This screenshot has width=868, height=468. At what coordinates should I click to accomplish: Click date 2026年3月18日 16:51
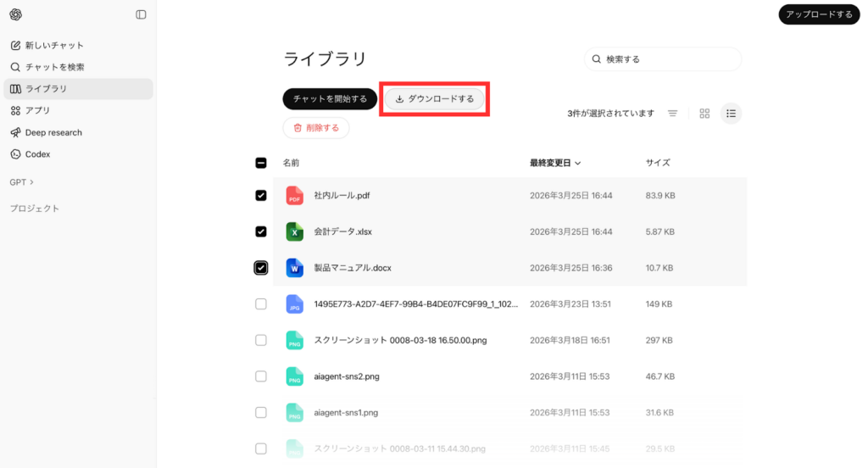point(570,340)
